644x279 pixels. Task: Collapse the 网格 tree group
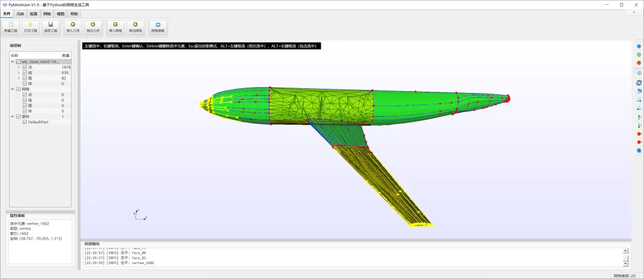click(x=13, y=89)
